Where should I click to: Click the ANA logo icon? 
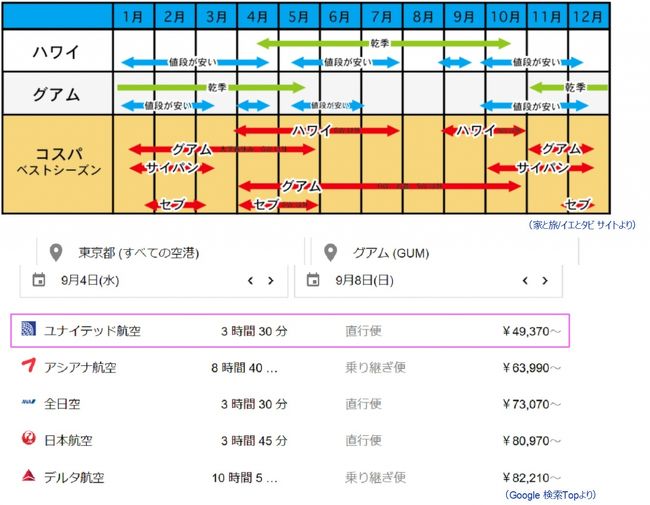click(29, 402)
